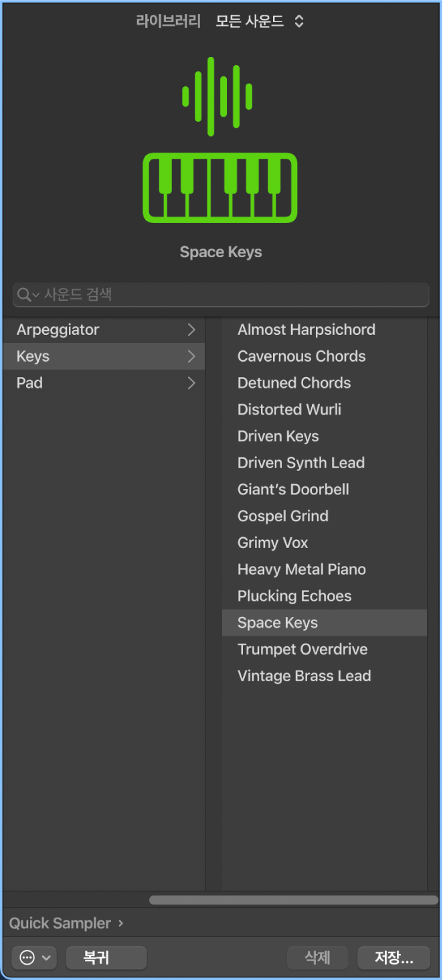This screenshot has height=980, width=443.
Task: Expand the Keys category chevron
Action: coord(191,356)
